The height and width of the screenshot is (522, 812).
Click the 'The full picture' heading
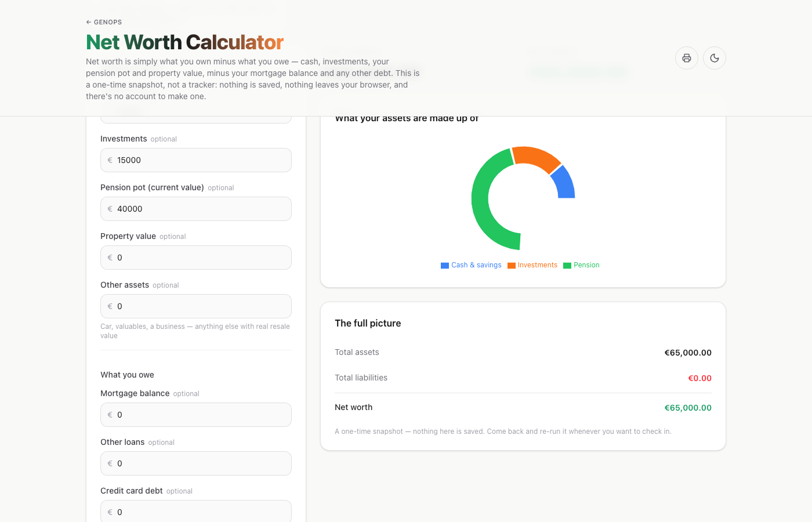tap(368, 323)
